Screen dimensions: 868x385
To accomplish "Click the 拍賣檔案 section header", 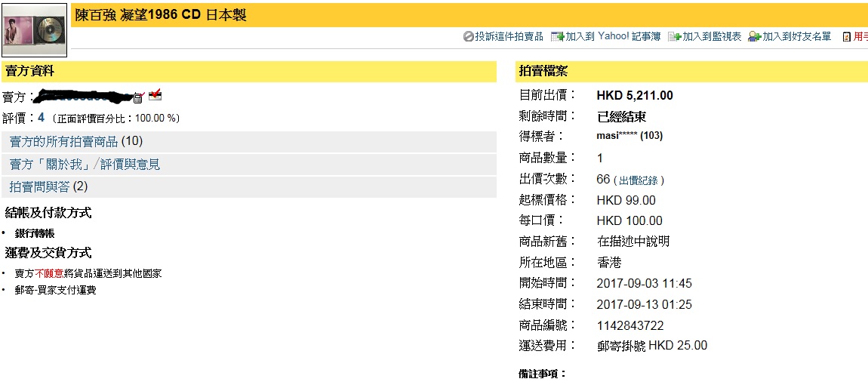I will (x=543, y=71).
